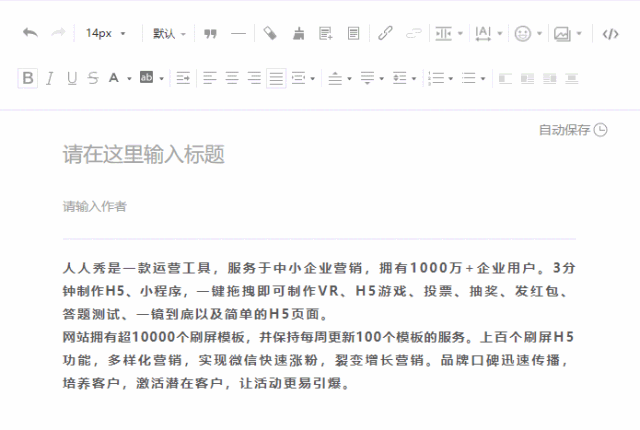Image resolution: width=640 pixels, height=430 pixels.
Task: Center-align the text
Action: (x=232, y=78)
